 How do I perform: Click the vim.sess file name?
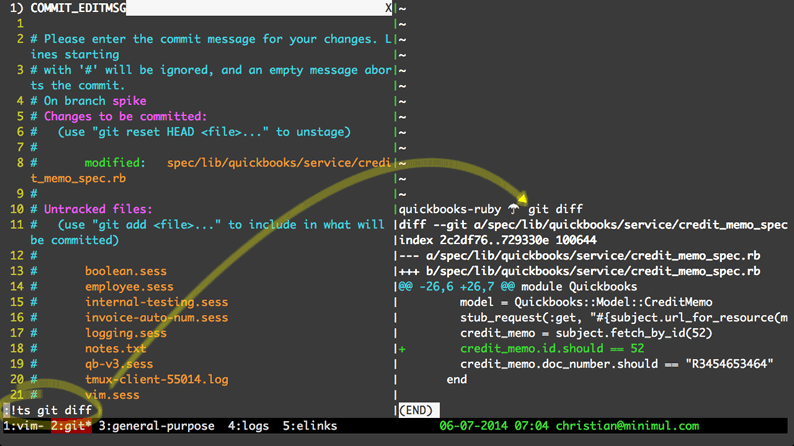click(112, 395)
